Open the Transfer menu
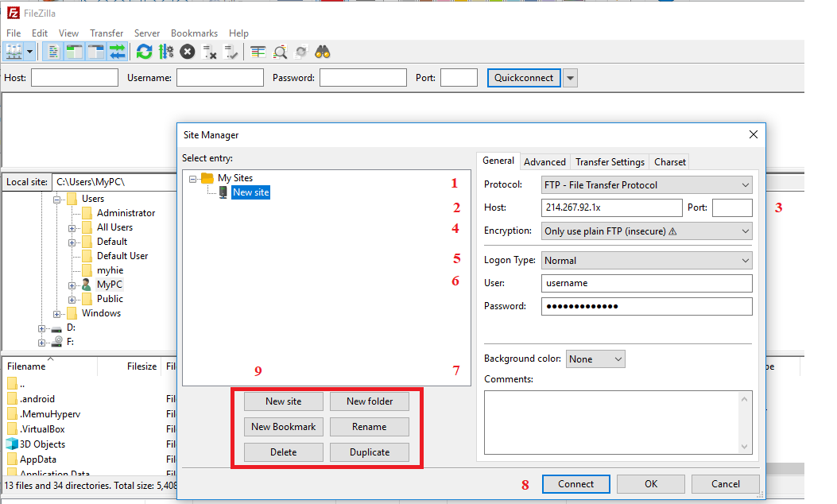This screenshot has width=837, height=504. point(107,33)
